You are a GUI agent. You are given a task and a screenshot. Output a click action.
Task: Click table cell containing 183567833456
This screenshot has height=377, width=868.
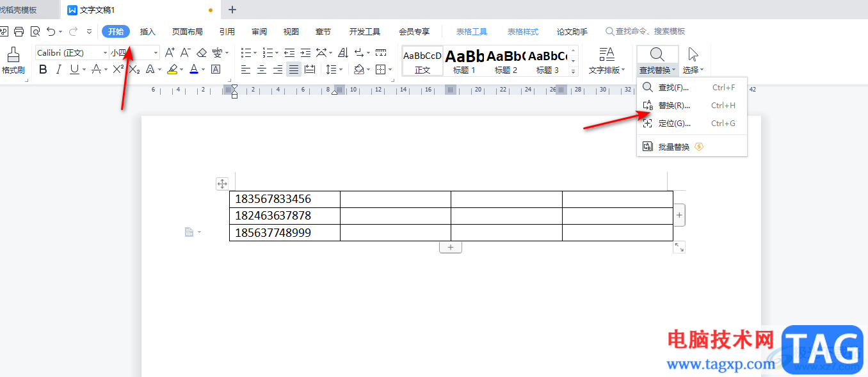click(x=285, y=199)
